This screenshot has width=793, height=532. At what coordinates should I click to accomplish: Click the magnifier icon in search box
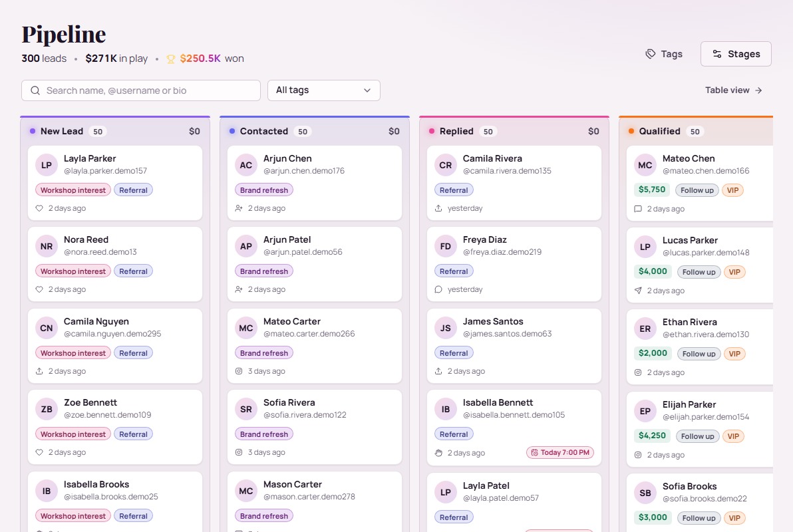click(35, 90)
